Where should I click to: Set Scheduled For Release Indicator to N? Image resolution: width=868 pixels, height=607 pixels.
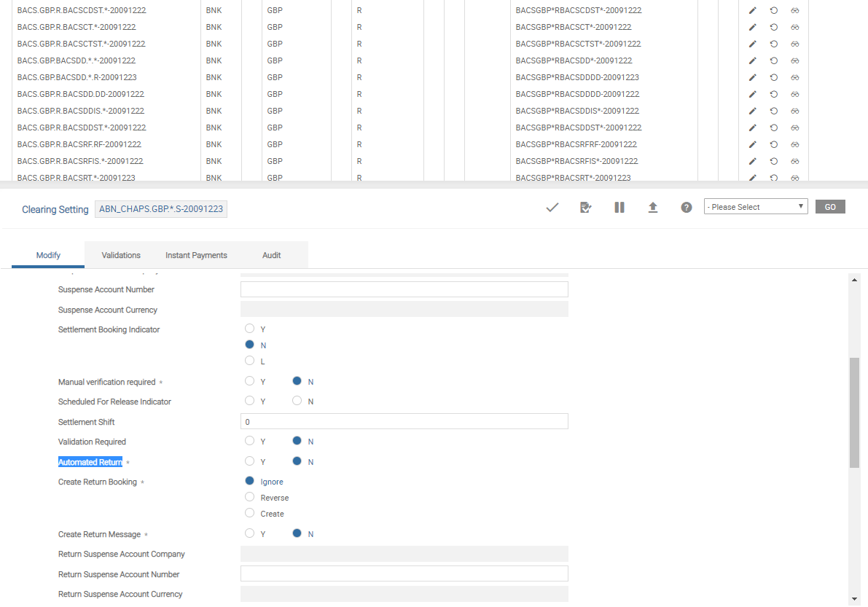(x=297, y=401)
